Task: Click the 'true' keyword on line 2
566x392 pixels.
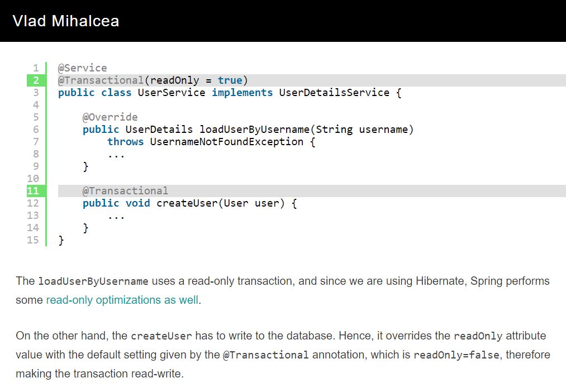Action: click(230, 80)
